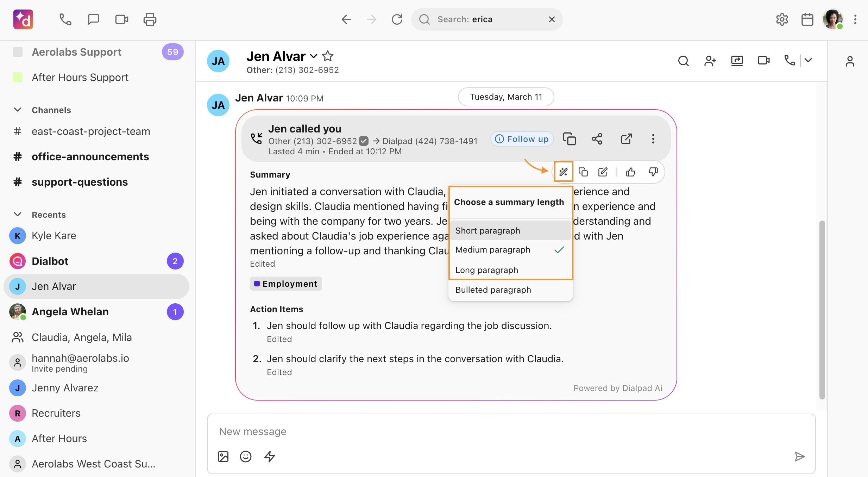Click the Employment tag
868x477 pixels.
point(286,284)
